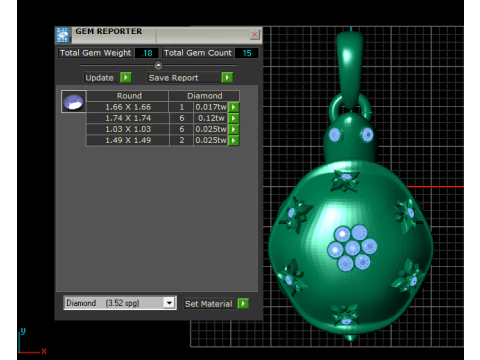Click green arrow for 1.74 X 1.74 row
Image resolution: width=480 pixels, height=360 pixels.
234,118
